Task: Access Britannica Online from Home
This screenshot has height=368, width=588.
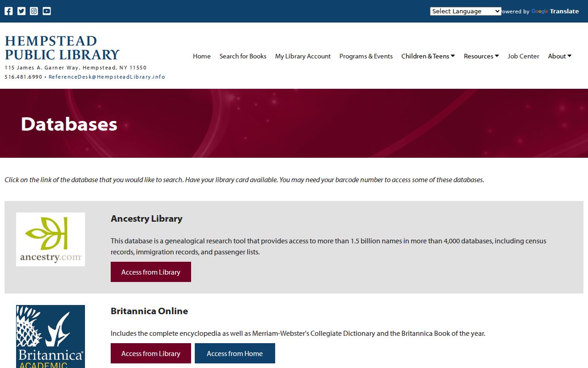Action: 235,353
